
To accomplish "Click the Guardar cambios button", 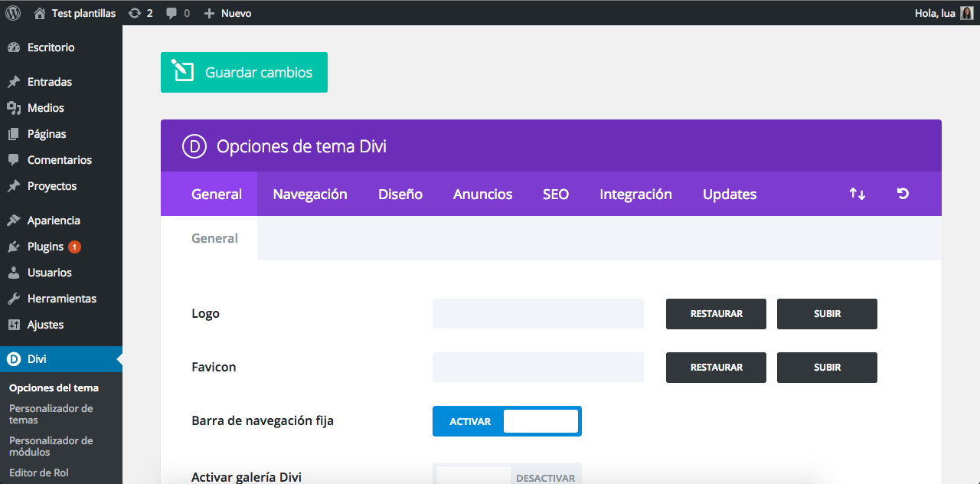I will pyautogui.click(x=243, y=72).
